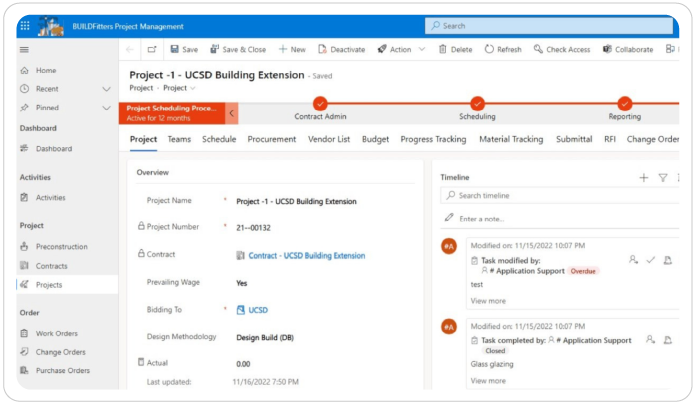Click the Design Build (DB) methodology field
Viewport: 696px width, 405px height.
tap(265, 338)
